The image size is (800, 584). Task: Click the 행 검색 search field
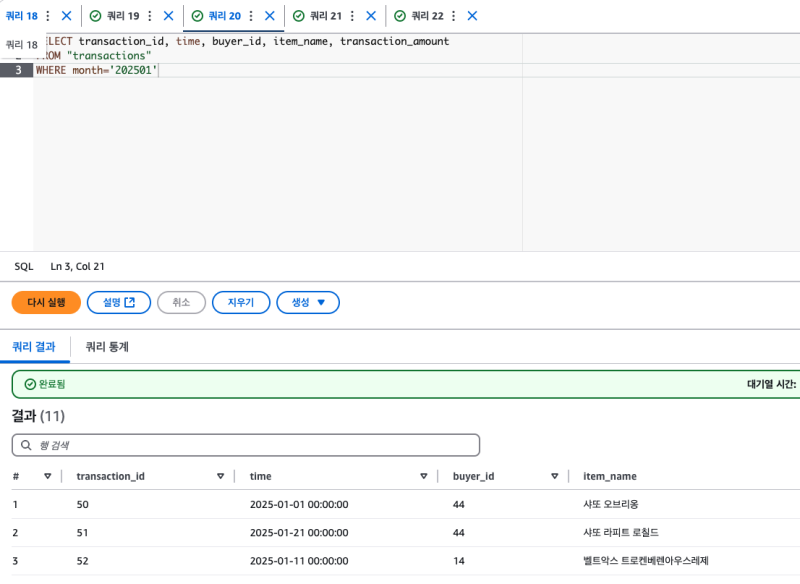tap(245, 445)
